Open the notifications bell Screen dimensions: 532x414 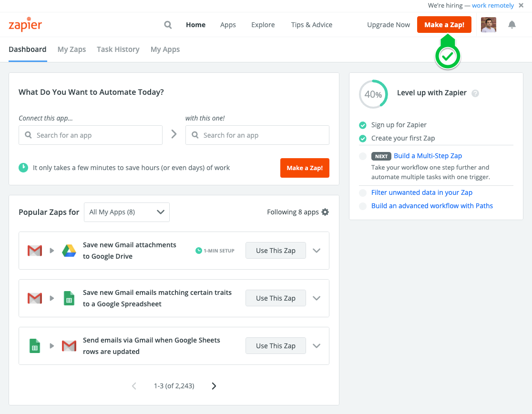[x=512, y=25]
